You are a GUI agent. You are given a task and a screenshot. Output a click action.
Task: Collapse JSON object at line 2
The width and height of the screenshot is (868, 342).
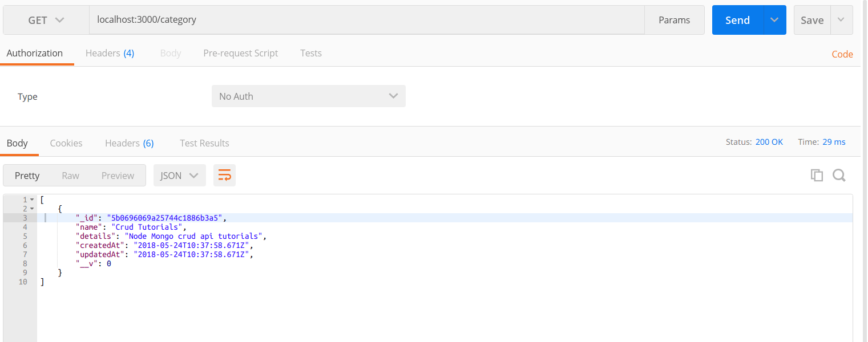coord(33,209)
